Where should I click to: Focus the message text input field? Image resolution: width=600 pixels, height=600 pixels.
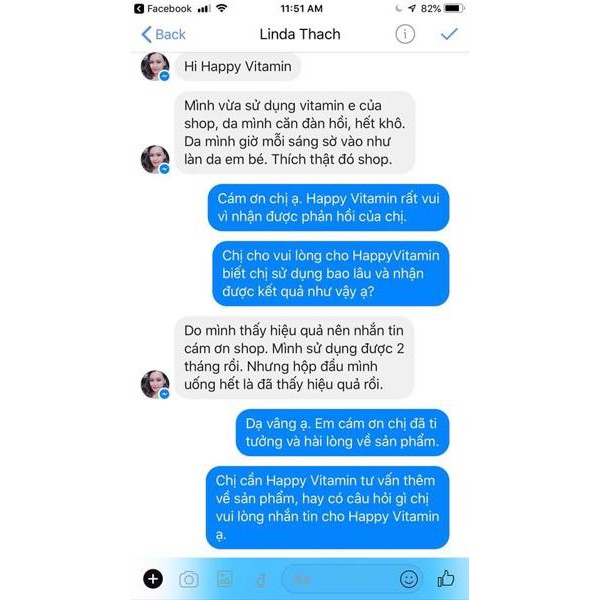[337, 579]
